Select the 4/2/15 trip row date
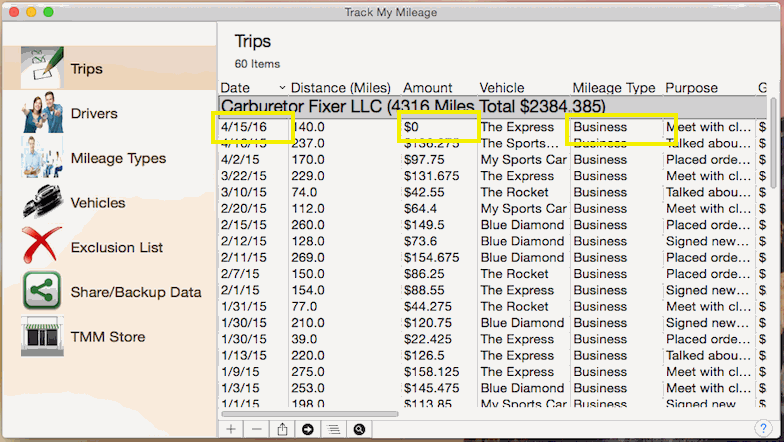This screenshot has width=784, height=442. [240, 160]
